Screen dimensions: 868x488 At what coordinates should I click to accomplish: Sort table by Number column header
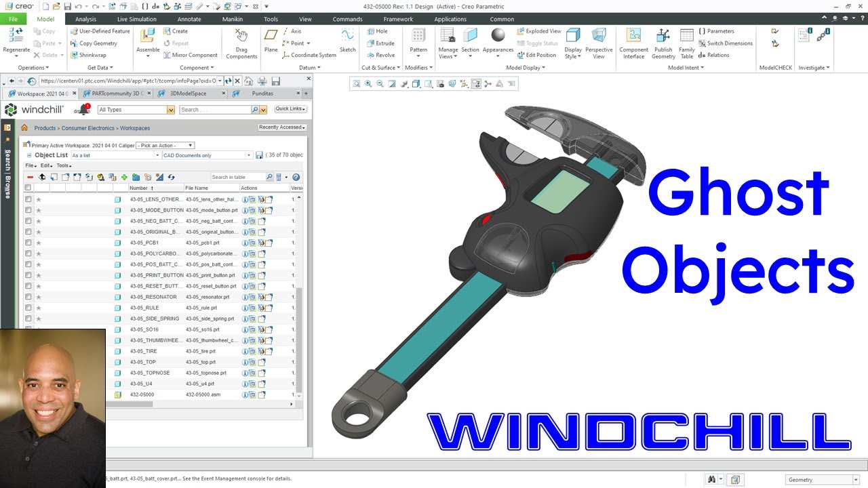tap(138, 188)
